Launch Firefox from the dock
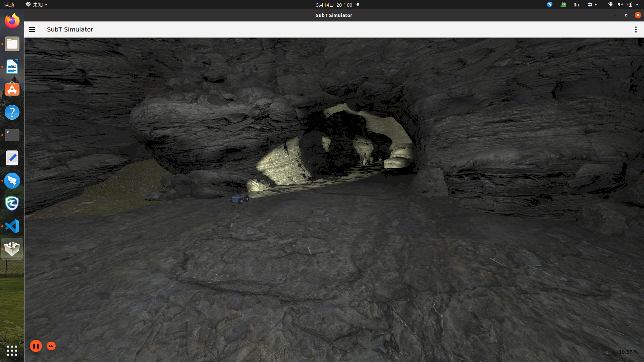The width and height of the screenshot is (644, 362). click(x=12, y=21)
